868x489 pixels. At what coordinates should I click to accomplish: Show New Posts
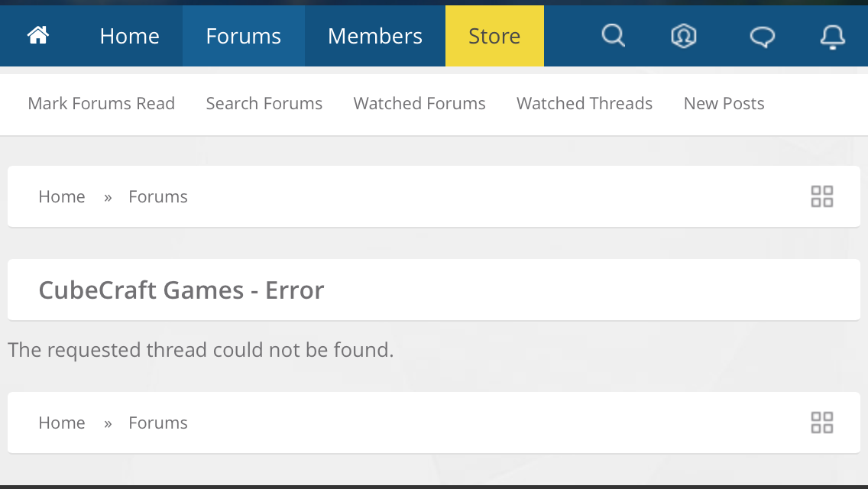click(x=724, y=104)
